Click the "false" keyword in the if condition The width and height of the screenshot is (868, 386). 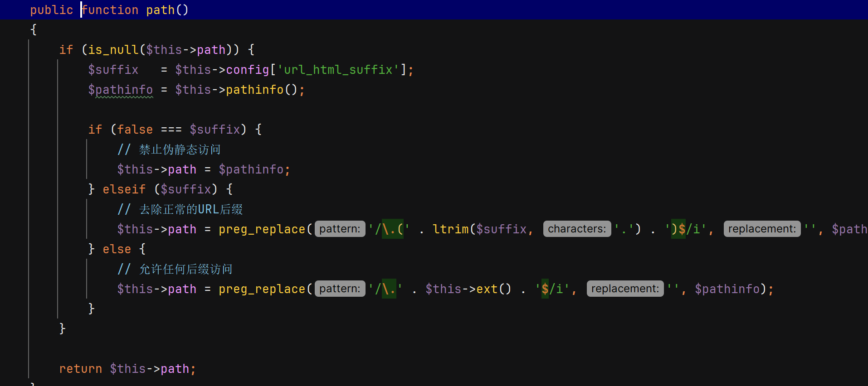click(135, 130)
